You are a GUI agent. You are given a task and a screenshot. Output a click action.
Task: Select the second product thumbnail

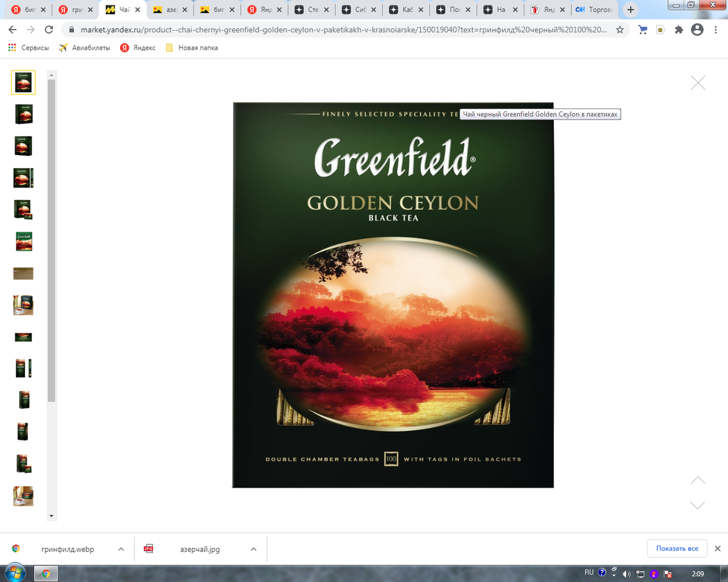pos(23,114)
